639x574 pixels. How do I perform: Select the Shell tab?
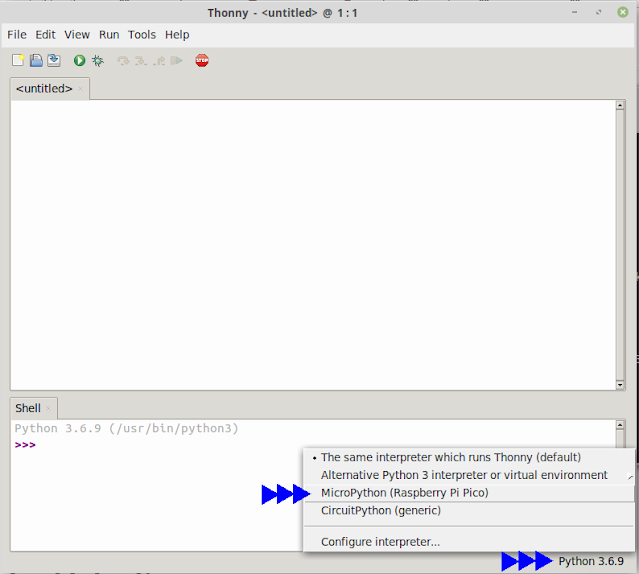click(28, 408)
